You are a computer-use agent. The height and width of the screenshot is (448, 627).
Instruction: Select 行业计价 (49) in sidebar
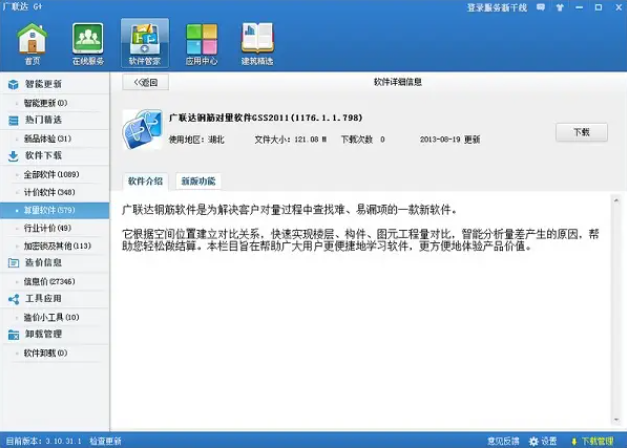tap(48, 228)
